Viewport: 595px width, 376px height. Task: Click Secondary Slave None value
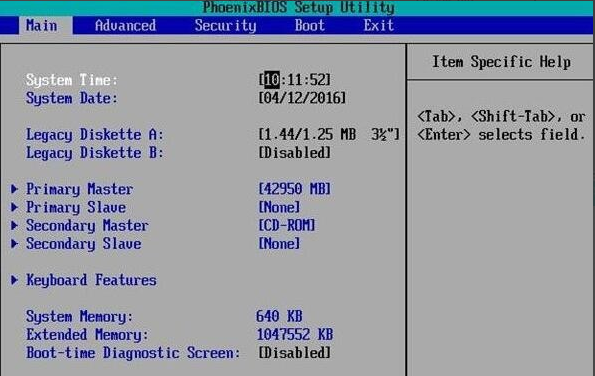(x=279, y=244)
